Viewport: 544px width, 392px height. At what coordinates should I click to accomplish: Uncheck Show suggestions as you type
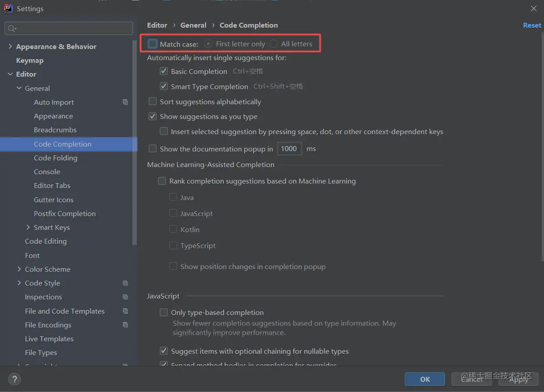[153, 117]
